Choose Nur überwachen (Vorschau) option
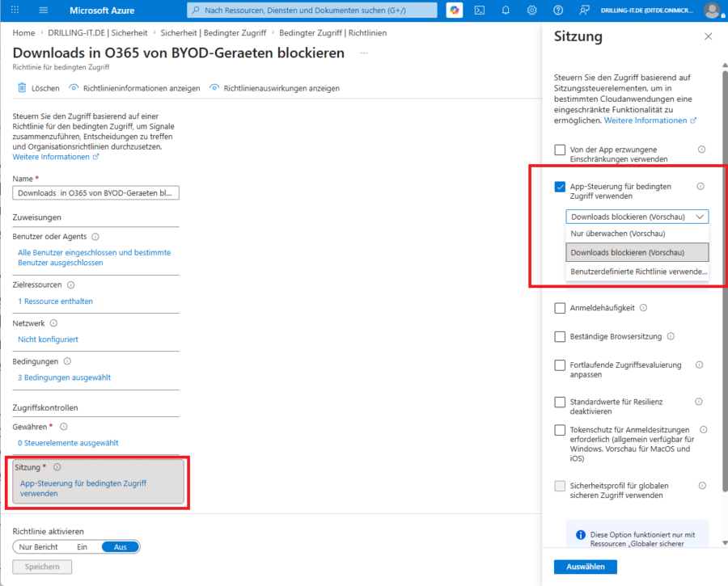 pyautogui.click(x=637, y=234)
